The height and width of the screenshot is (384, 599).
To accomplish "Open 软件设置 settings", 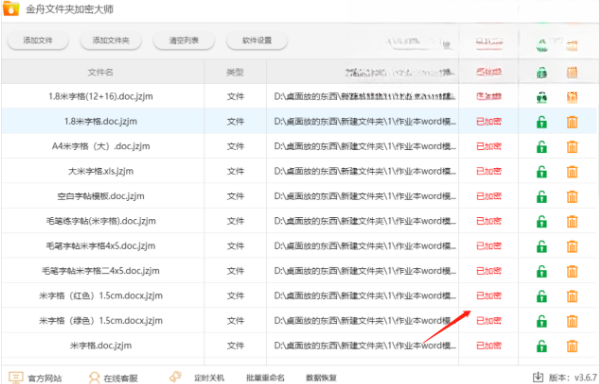I will (257, 41).
